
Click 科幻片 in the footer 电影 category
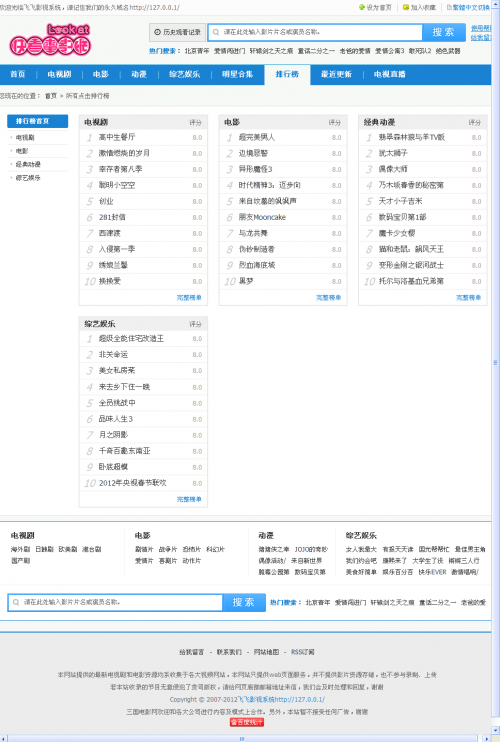tap(215, 549)
